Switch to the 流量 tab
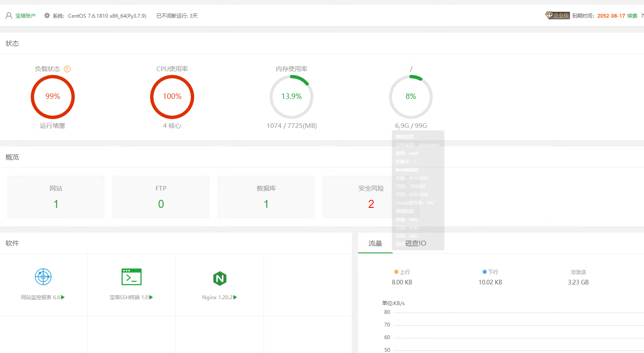Viewport: 644px width, 353px height. [375, 243]
